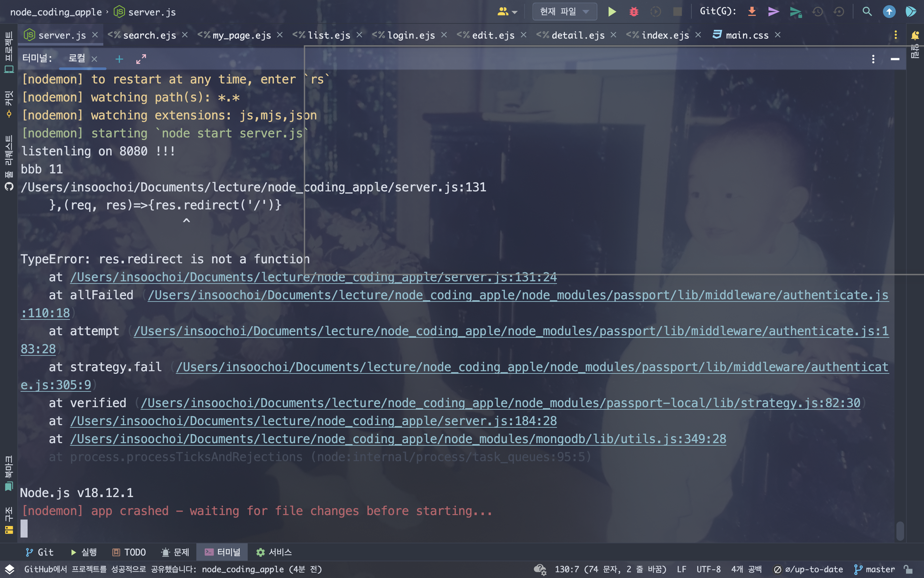Open master branch popup in status bar
Viewport: 924px width, 578px height.
[x=875, y=570]
